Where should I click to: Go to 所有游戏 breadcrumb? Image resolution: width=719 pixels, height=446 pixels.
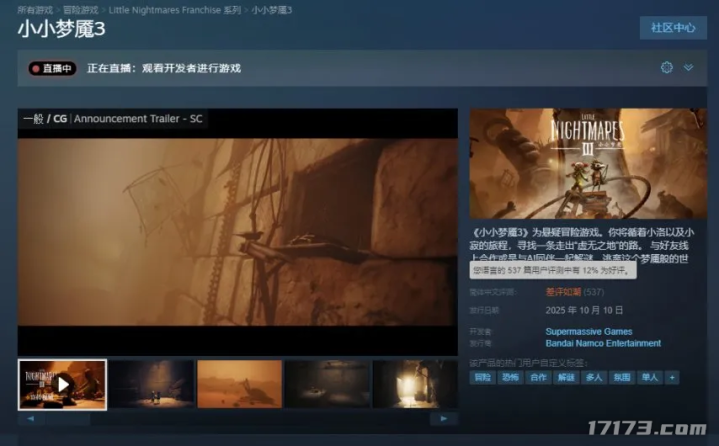(35, 9)
